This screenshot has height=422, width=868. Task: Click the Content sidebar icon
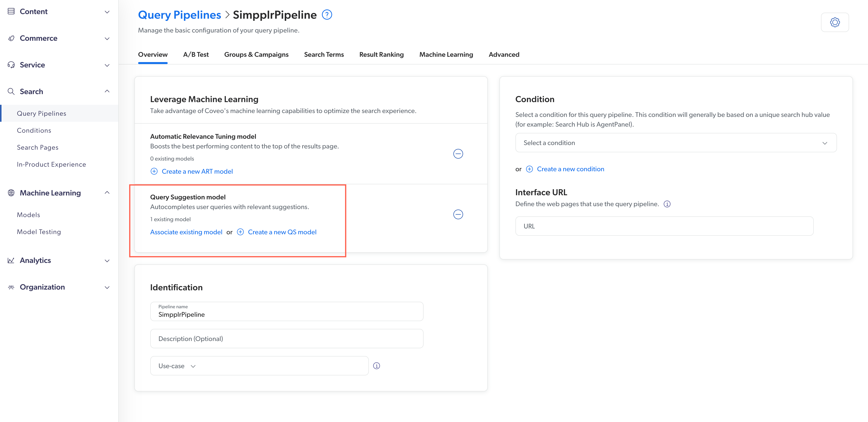tap(11, 11)
